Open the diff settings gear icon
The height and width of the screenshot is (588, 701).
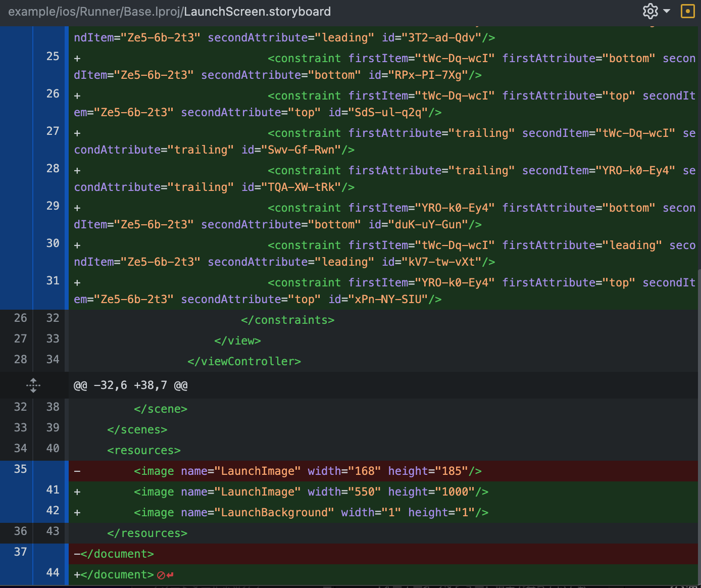click(650, 11)
